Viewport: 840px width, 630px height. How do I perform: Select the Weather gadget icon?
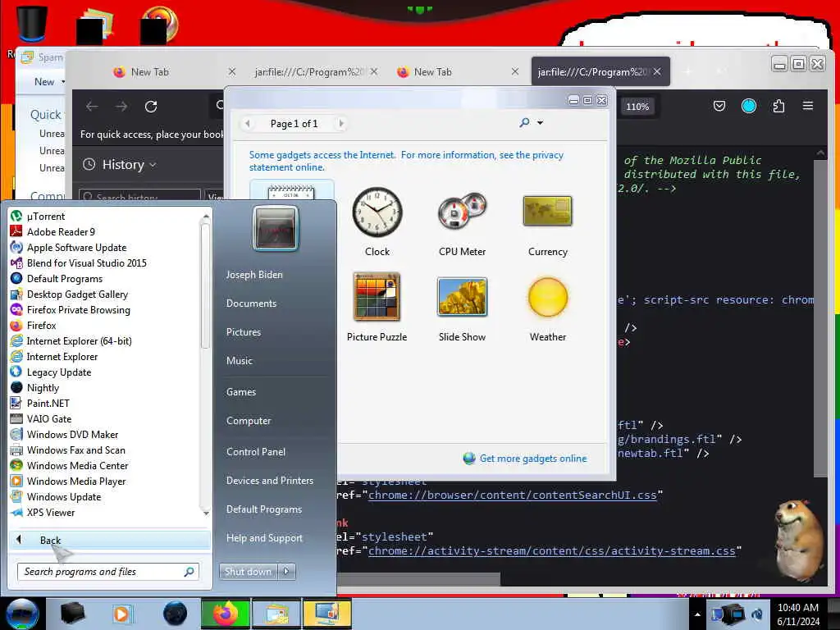point(547,297)
